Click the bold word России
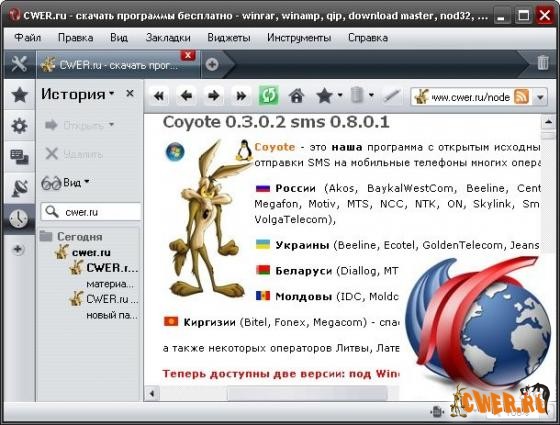560x425 pixels. coord(295,188)
